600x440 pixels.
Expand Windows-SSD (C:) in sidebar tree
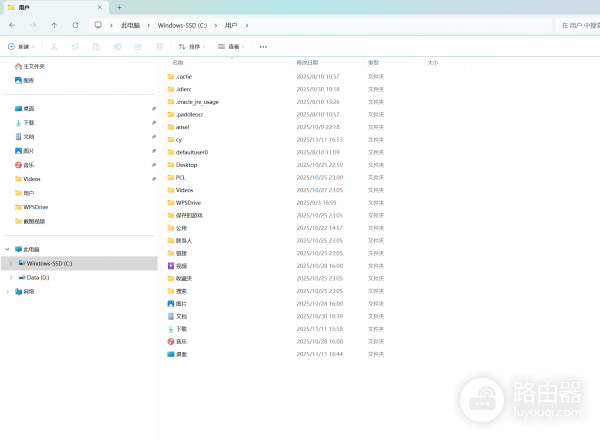(x=11, y=263)
